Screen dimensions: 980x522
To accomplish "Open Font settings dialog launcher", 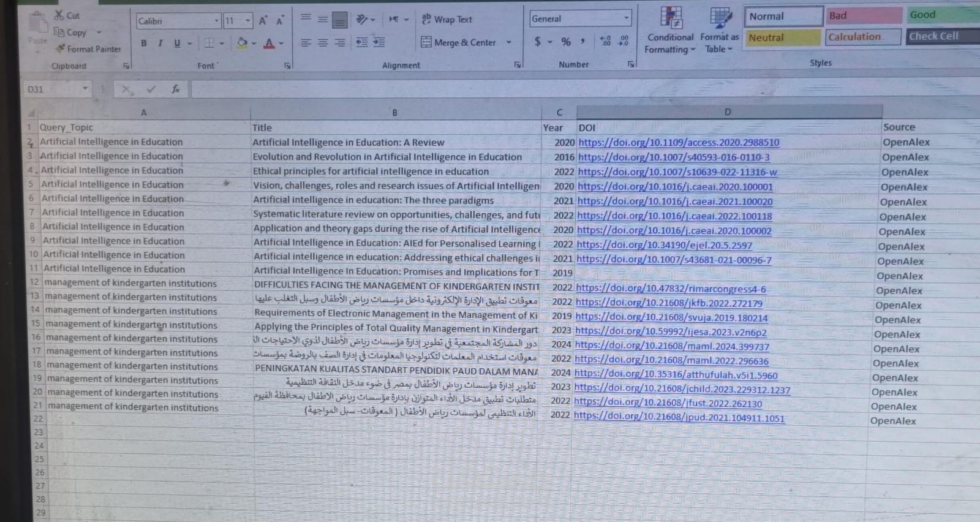I will [287, 65].
